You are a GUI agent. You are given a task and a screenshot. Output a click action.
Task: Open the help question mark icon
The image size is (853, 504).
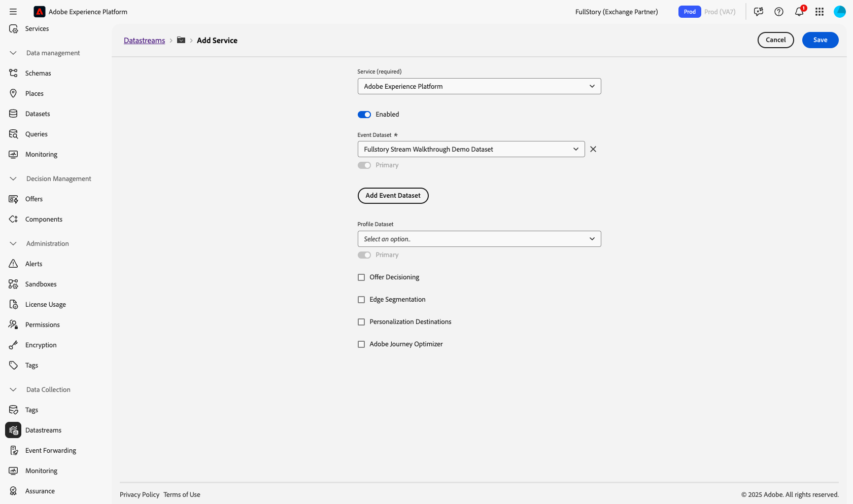tap(779, 12)
